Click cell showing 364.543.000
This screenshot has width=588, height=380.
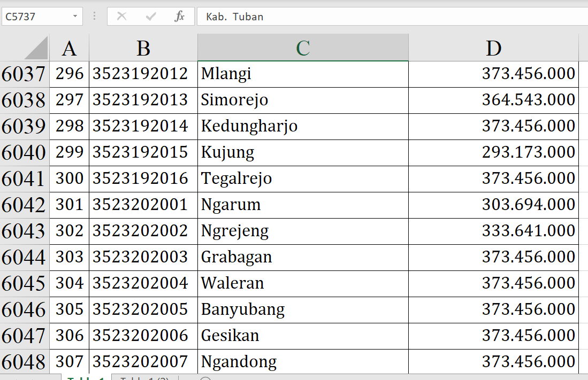click(493, 100)
